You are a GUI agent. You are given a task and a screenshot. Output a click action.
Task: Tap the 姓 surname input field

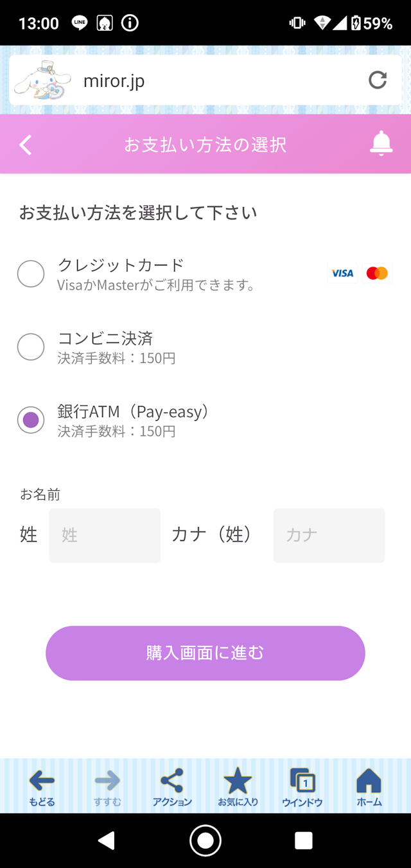tap(105, 535)
